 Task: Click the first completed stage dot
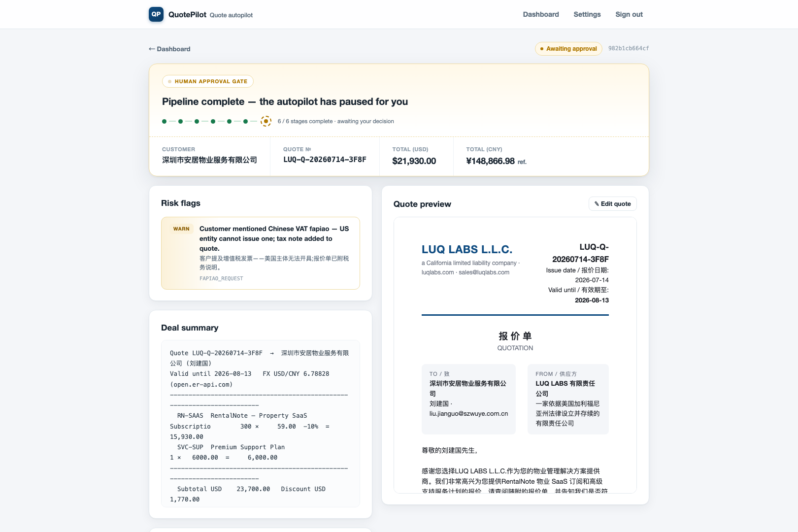164,121
